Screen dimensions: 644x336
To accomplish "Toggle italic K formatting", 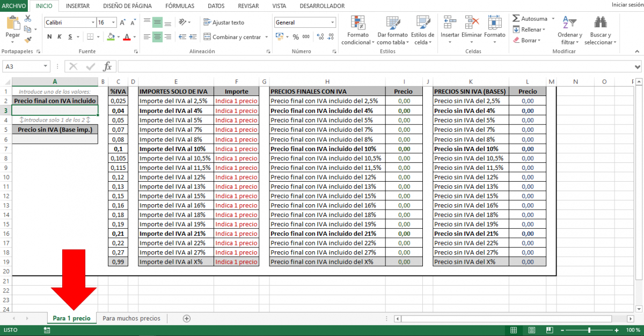I will (x=60, y=37).
